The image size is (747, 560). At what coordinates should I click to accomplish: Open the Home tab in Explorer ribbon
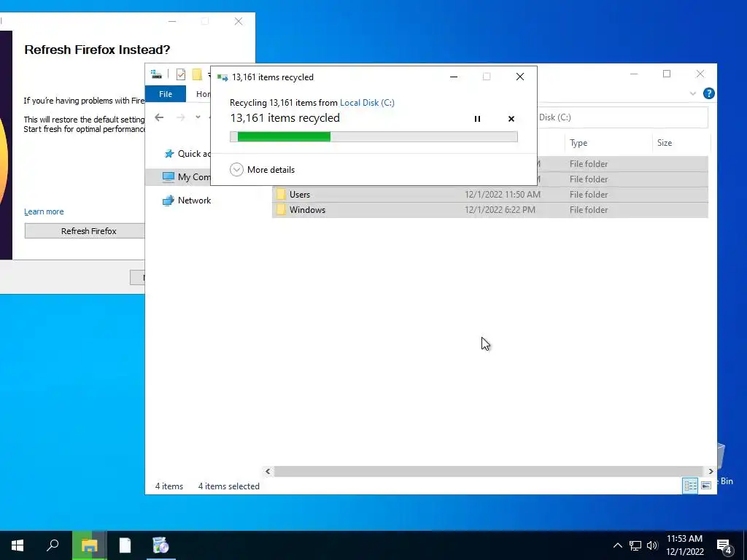(203, 94)
